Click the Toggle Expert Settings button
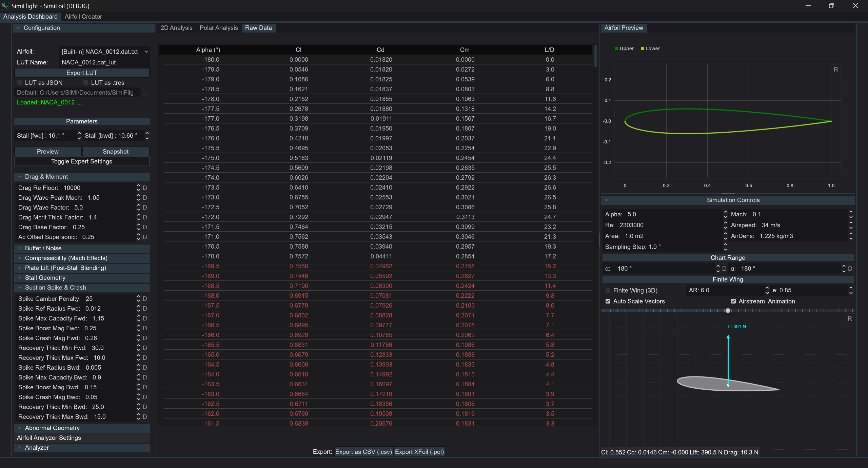868x468 pixels. [x=82, y=161]
